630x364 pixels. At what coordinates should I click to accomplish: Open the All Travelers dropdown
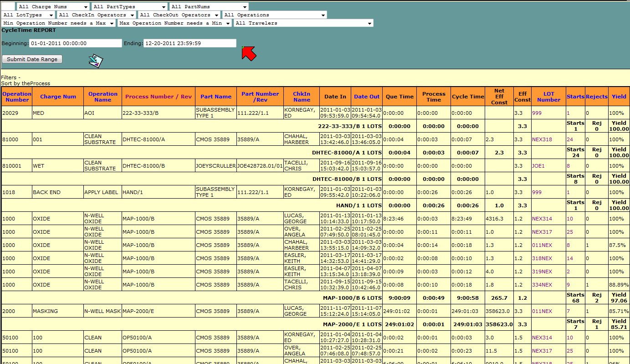(303, 23)
